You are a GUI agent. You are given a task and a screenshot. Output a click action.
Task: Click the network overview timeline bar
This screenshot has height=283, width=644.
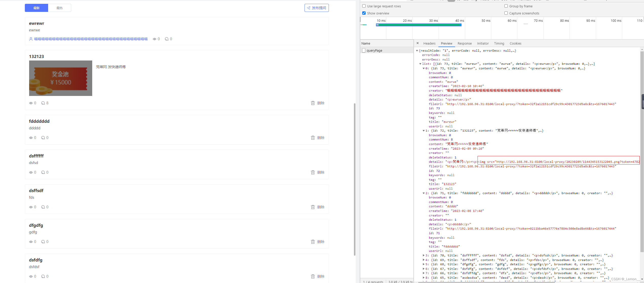coord(419,25)
